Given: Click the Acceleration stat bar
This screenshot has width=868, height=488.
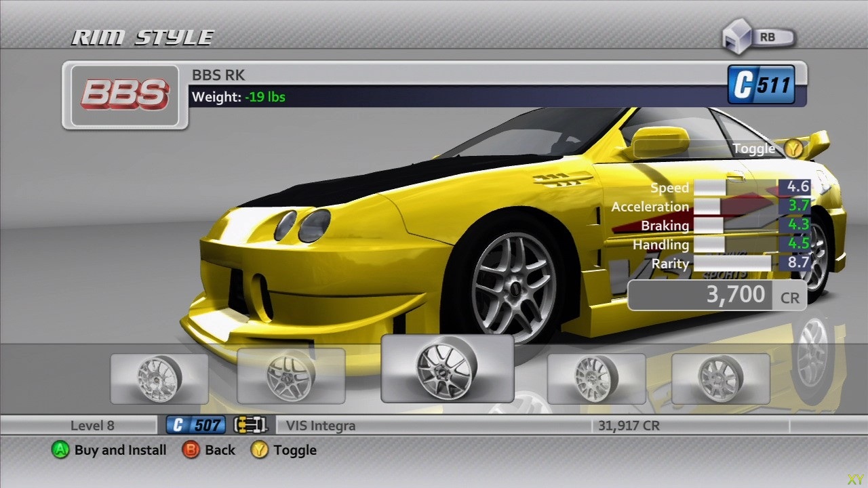Looking at the screenshot, I should (x=735, y=207).
